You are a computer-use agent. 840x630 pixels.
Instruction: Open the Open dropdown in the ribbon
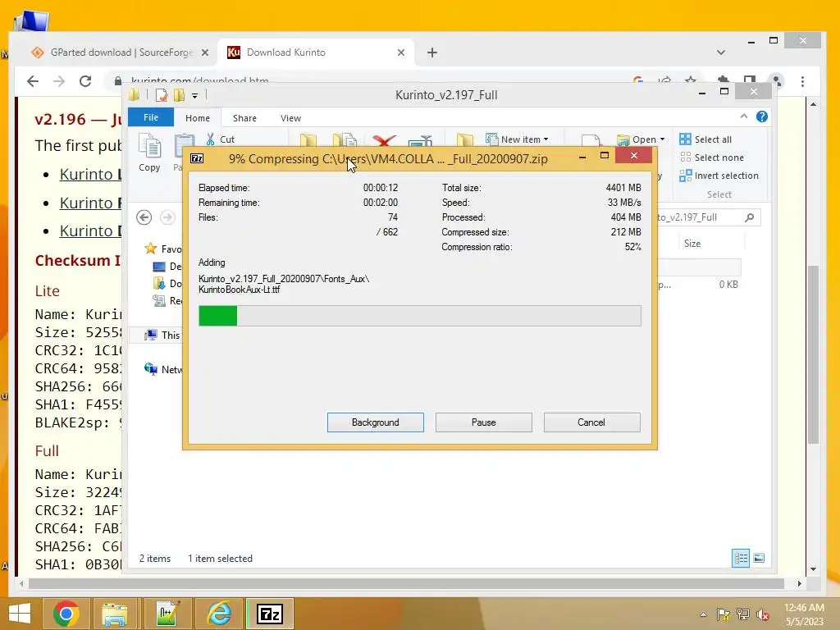[641, 139]
